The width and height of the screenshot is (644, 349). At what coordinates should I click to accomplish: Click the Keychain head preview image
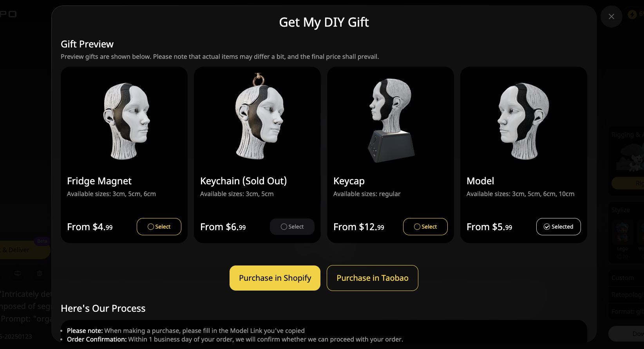click(259, 116)
